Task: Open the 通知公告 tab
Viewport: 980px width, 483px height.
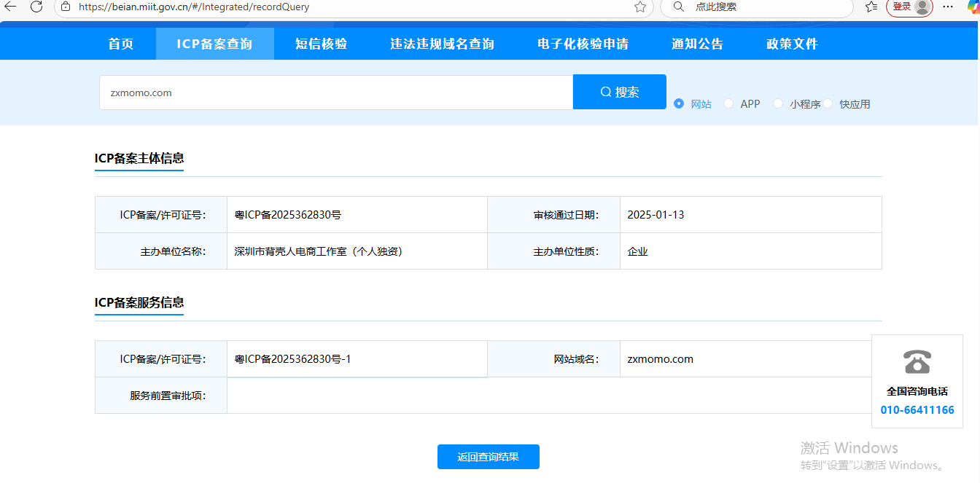Action: click(x=697, y=44)
